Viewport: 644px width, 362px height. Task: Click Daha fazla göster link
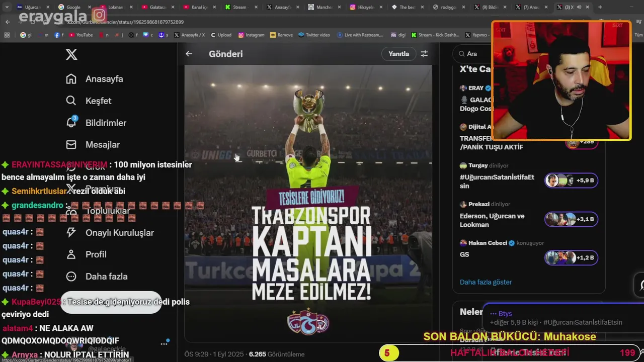pyautogui.click(x=486, y=282)
